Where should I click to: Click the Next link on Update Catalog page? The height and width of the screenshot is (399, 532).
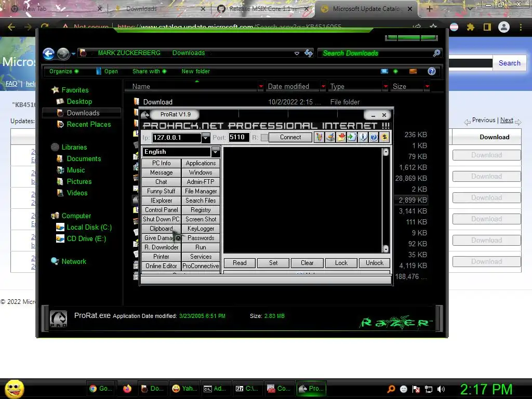(507, 120)
